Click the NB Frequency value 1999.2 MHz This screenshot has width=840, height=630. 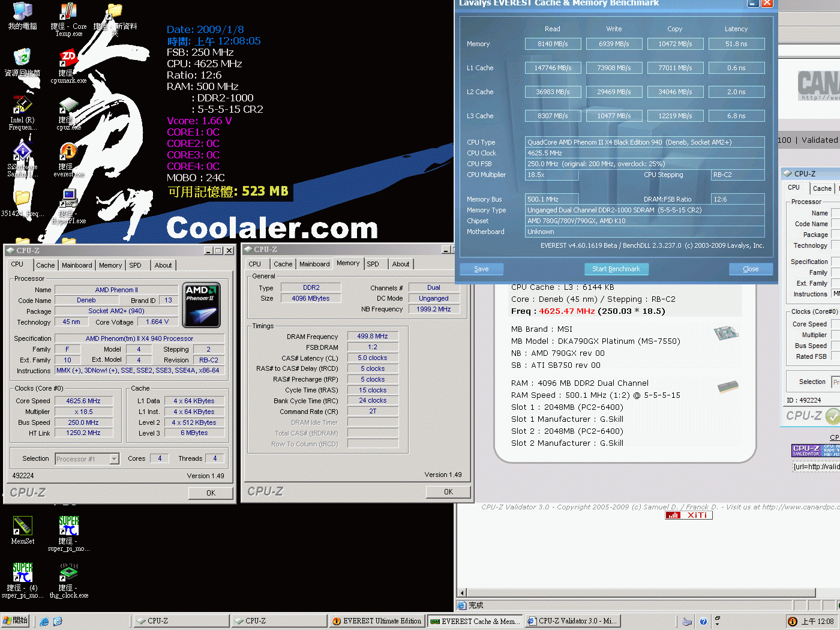434,309
